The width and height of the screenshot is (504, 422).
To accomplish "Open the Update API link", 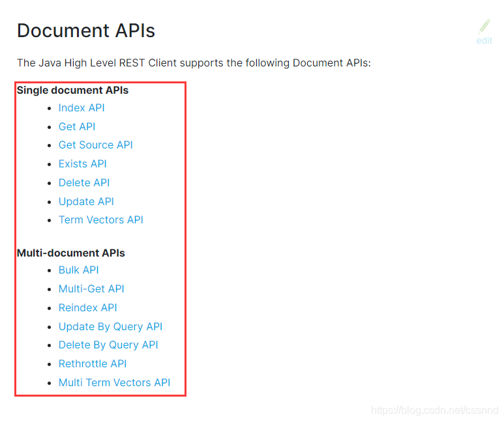I will coord(86,201).
